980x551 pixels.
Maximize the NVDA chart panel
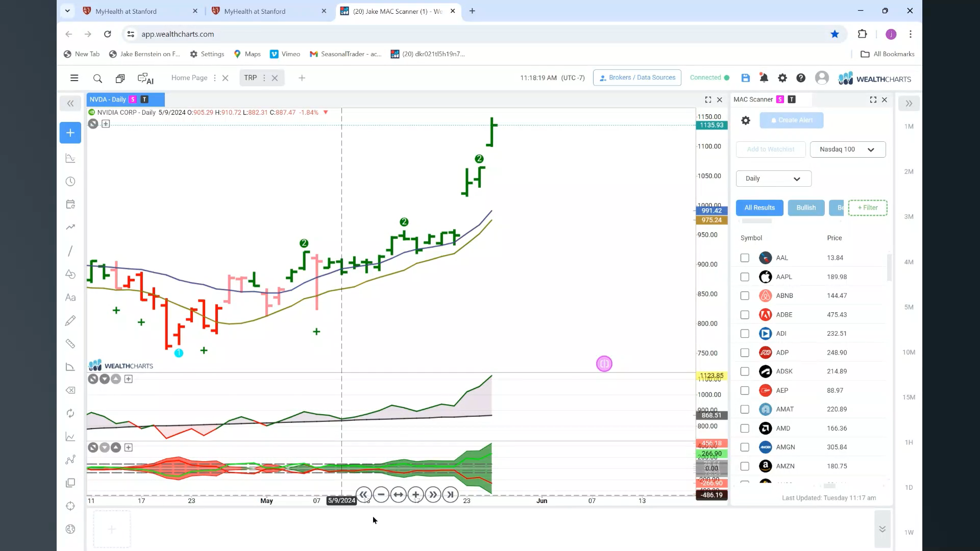(x=708, y=99)
